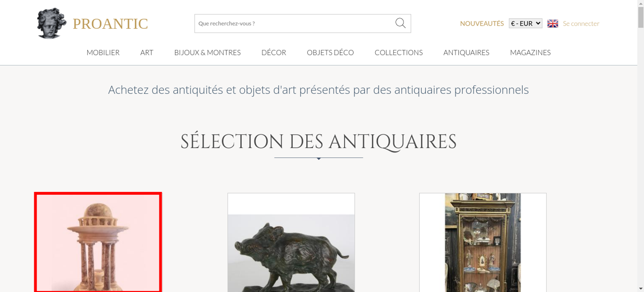Open the COLLECTIONS menu
The width and height of the screenshot is (644, 292).
tap(399, 52)
